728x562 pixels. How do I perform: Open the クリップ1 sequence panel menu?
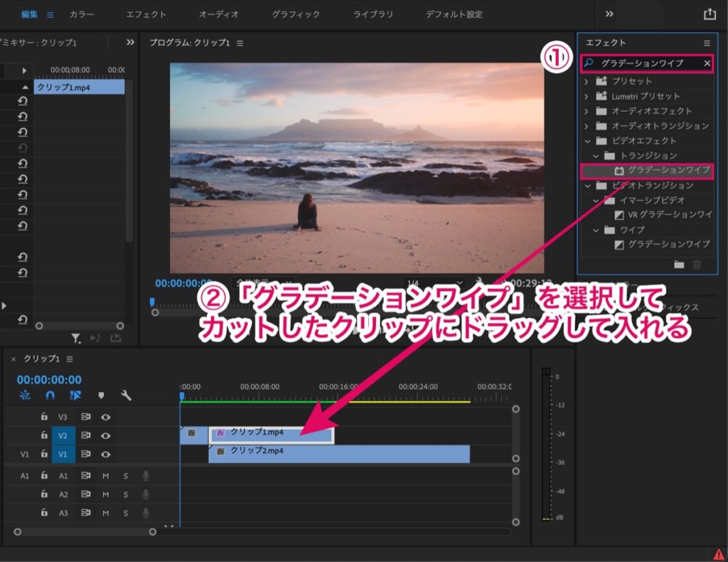click(x=70, y=359)
